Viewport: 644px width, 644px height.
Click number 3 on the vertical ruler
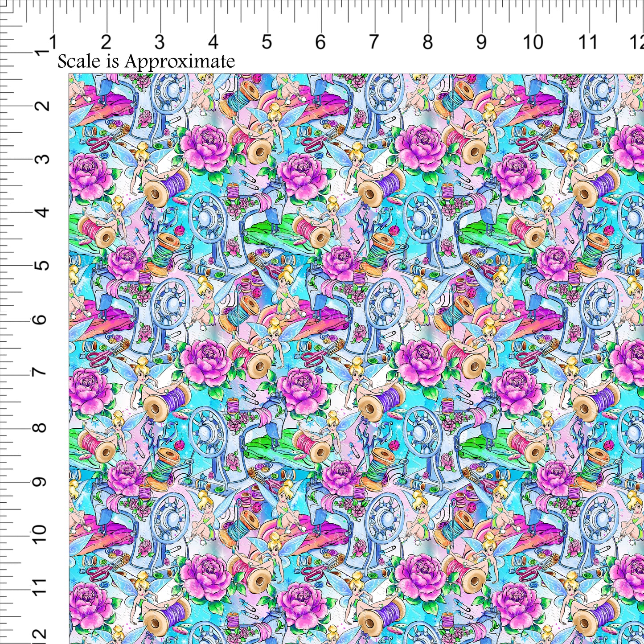pos(43,160)
